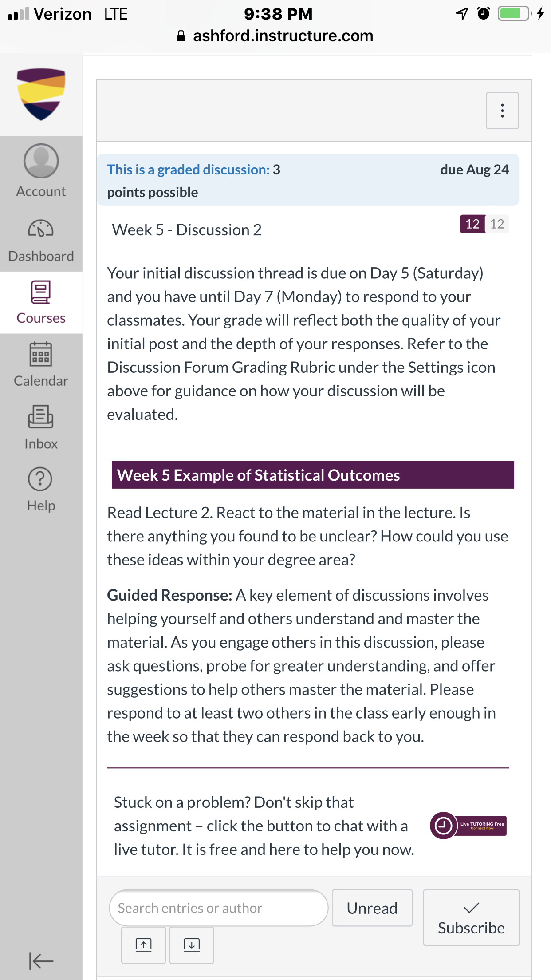Screen dimensions: 551x980
Task: Focus the Search entries or author field
Action: click(218, 908)
